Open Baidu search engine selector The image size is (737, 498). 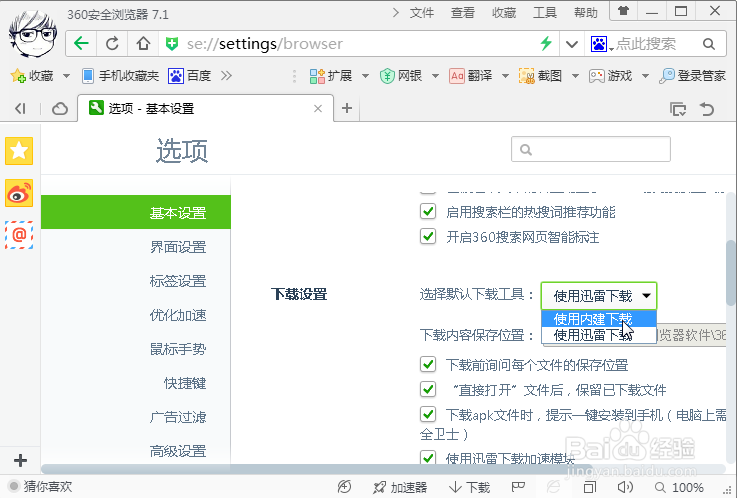point(601,44)
